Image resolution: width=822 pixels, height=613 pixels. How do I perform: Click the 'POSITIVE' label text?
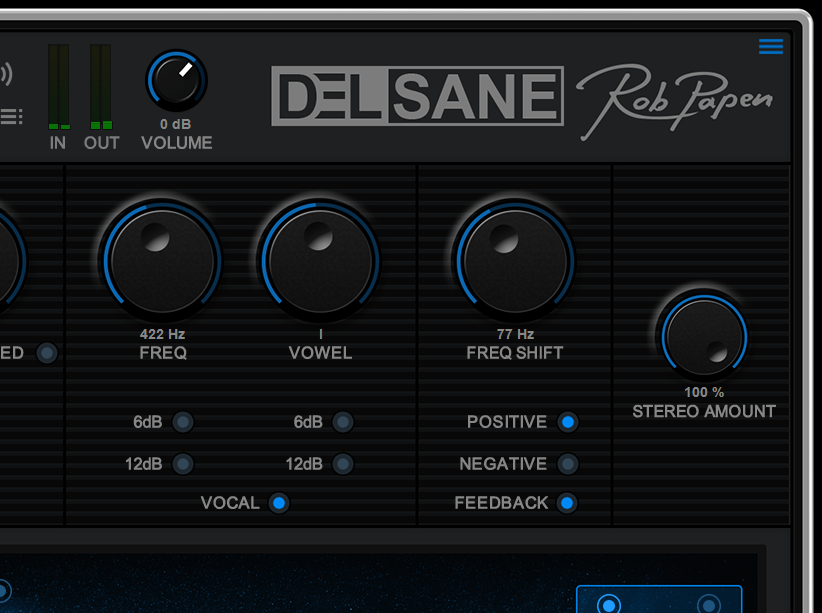(x=507, y=422)
